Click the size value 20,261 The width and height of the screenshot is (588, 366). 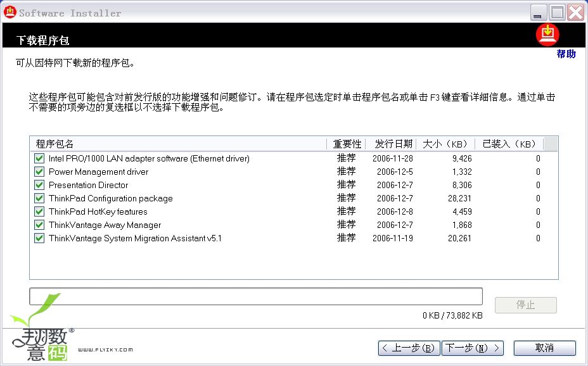460,238
